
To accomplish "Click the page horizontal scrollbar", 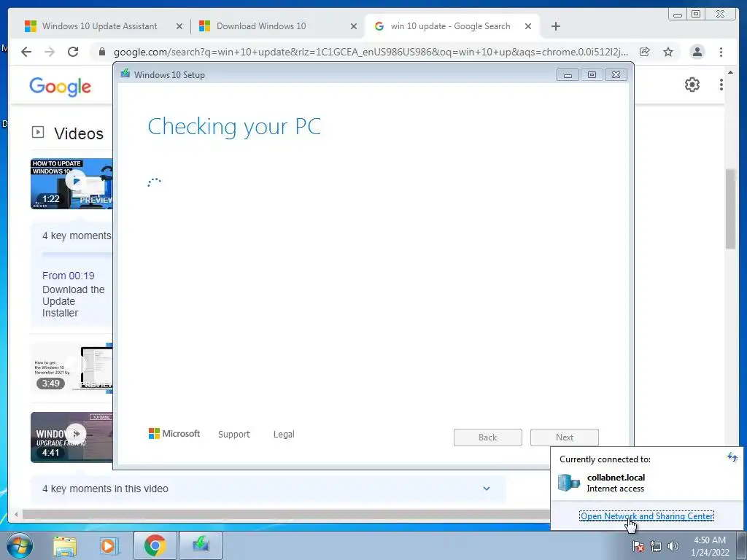I will [286, 514].
